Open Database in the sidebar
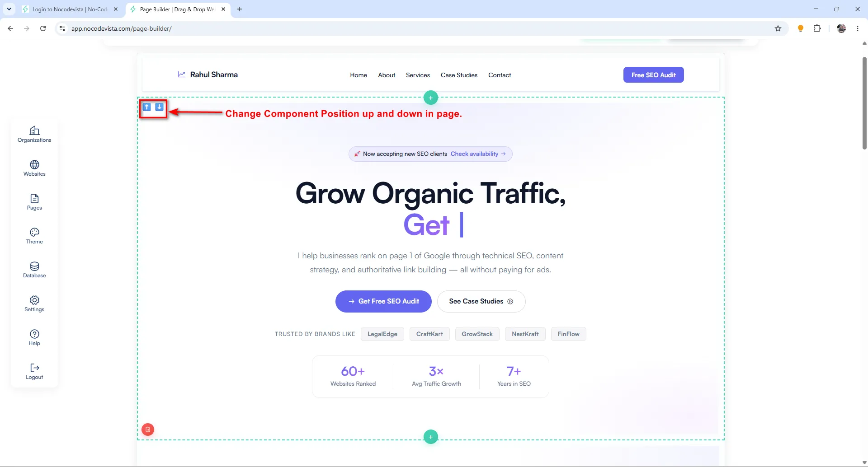 (x=34, y=270)
